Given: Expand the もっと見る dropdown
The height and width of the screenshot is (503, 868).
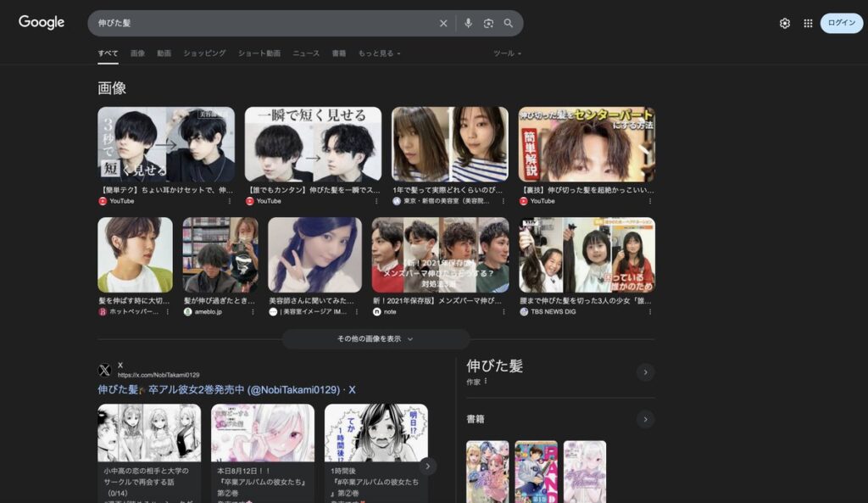Looking at the screenshot, I should [379, 53].
